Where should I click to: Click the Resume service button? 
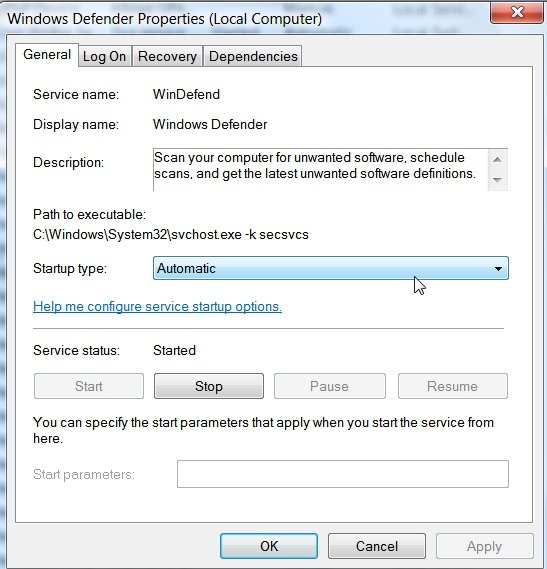[x=453, y=386]
